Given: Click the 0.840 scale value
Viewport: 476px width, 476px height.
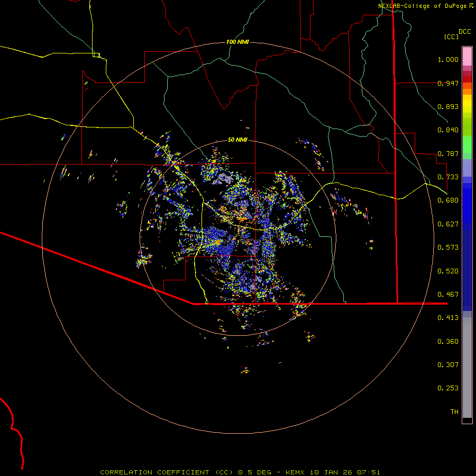Looking at the screenshot, I should pyautogui.click(x=448, y=130).
